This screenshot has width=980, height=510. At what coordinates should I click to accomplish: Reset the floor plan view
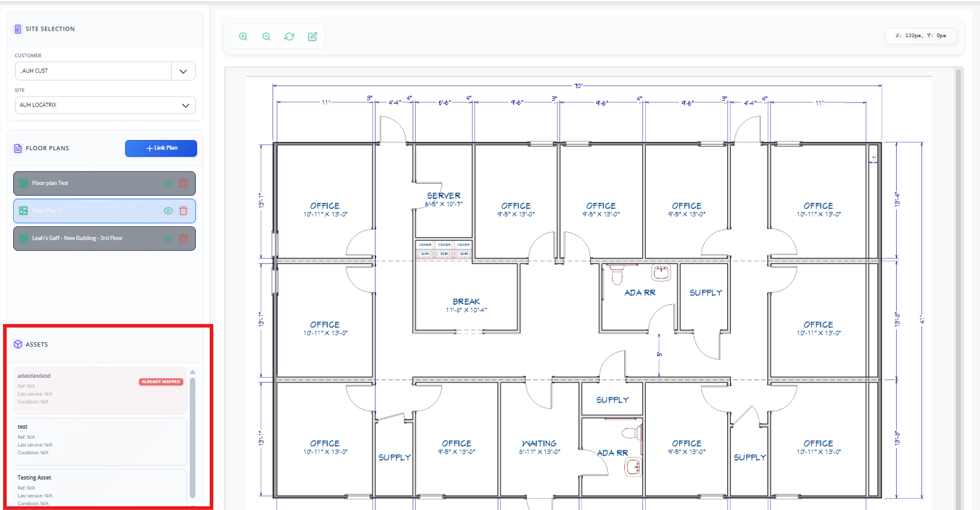289,37
